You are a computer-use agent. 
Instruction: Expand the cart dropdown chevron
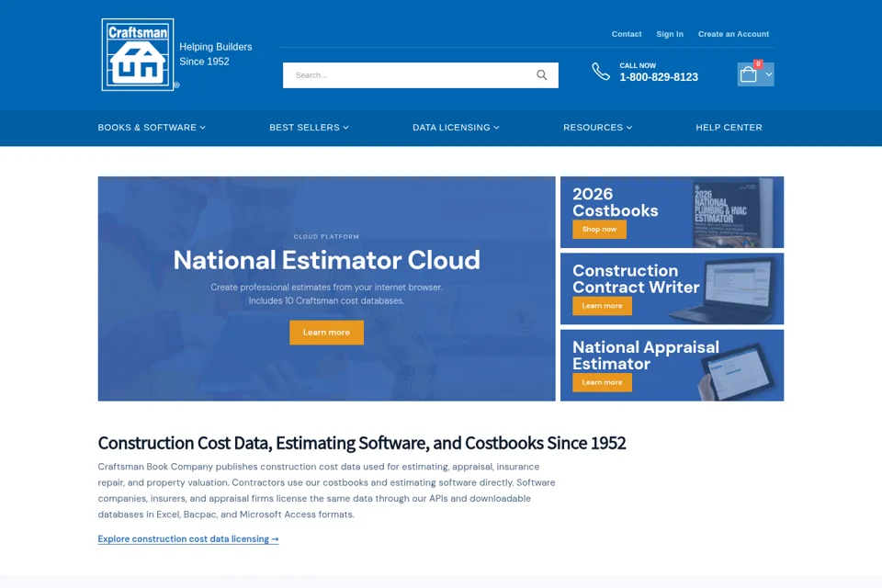768,74
